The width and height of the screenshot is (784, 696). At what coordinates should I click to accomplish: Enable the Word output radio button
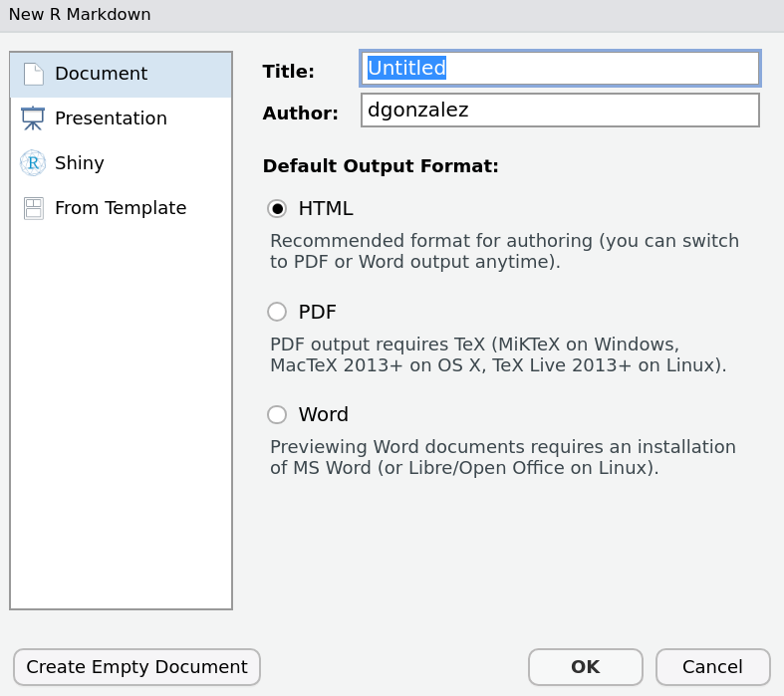pos(277,414)
